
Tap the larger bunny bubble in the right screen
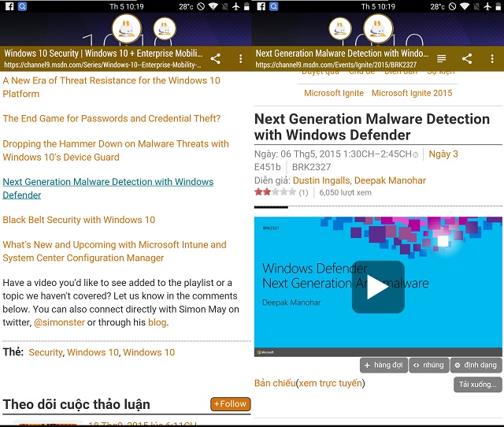378,28
